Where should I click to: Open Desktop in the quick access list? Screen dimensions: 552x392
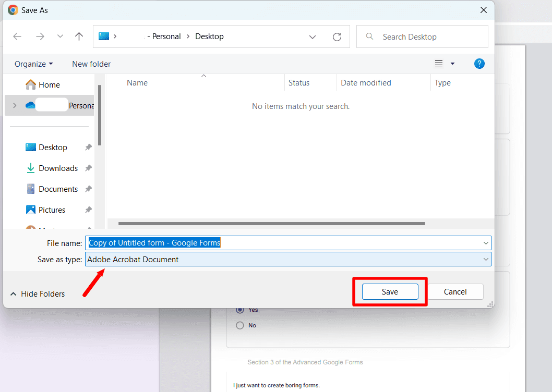(x=53, y=148)
